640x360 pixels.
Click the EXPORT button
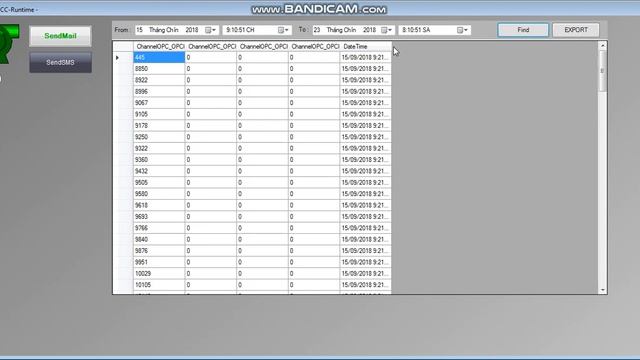click(576, 30)
